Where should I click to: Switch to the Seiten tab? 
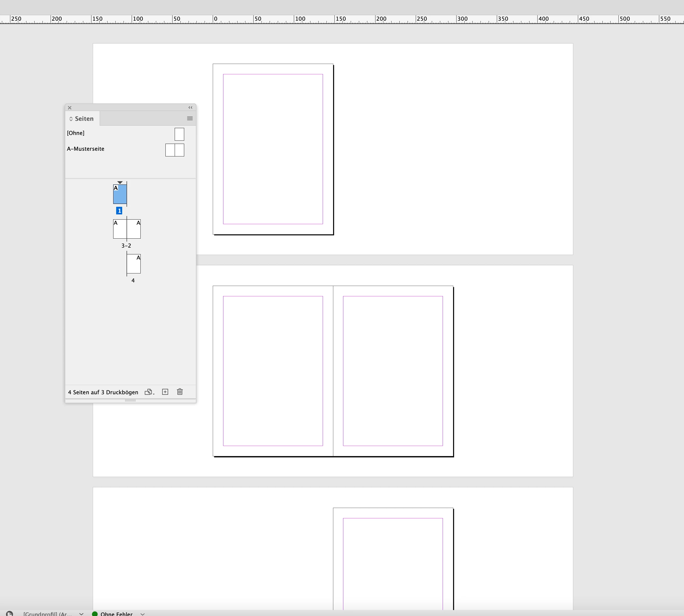tap(84, 119)
